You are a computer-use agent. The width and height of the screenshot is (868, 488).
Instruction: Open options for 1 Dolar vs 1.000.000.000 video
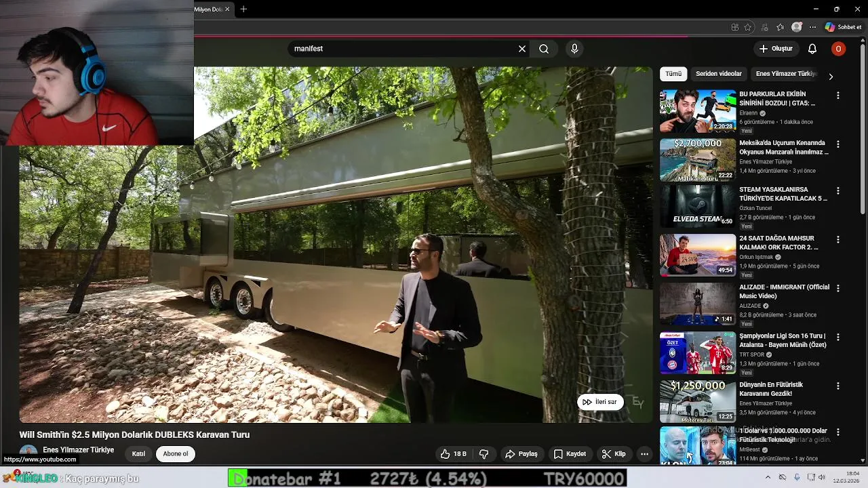(838, 432)
